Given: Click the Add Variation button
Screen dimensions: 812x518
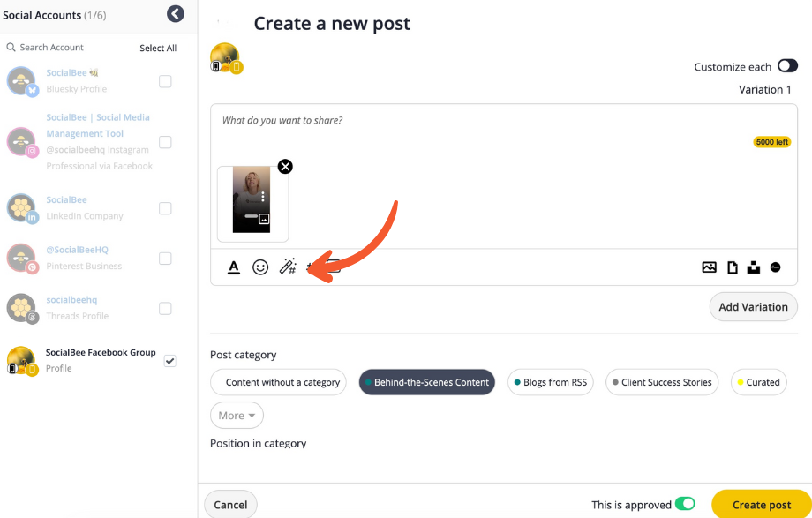Looking at the screenshot, I should click(753, 307).
